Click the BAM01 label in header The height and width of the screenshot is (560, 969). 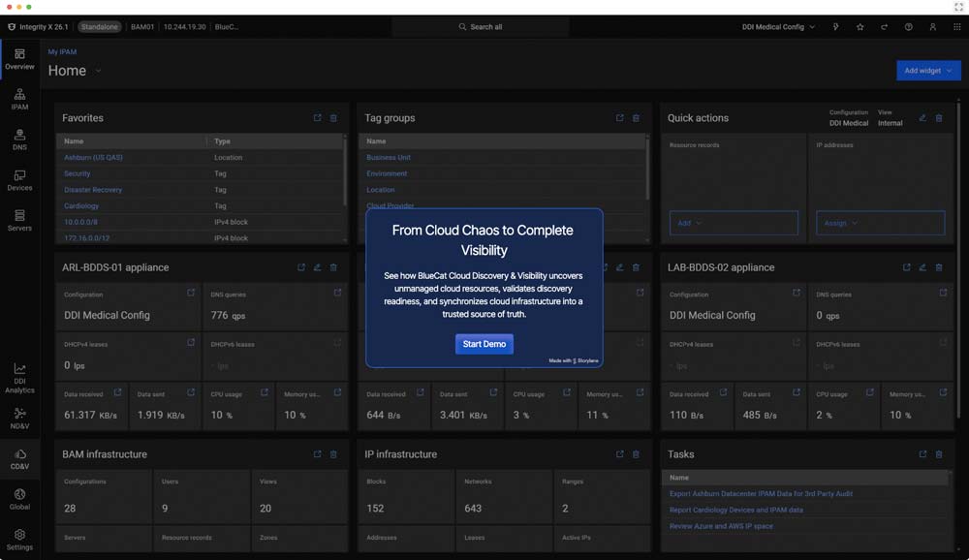tap(142, 27)
